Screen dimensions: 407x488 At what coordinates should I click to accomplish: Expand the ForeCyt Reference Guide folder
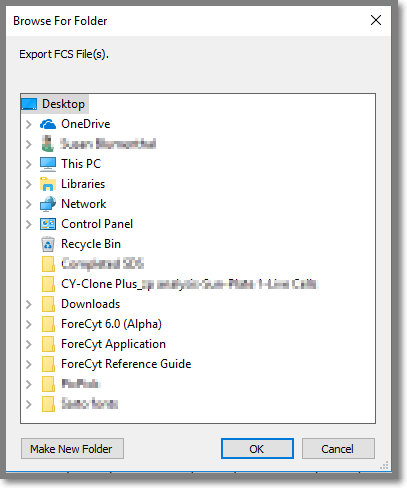(x=29, y=364)
